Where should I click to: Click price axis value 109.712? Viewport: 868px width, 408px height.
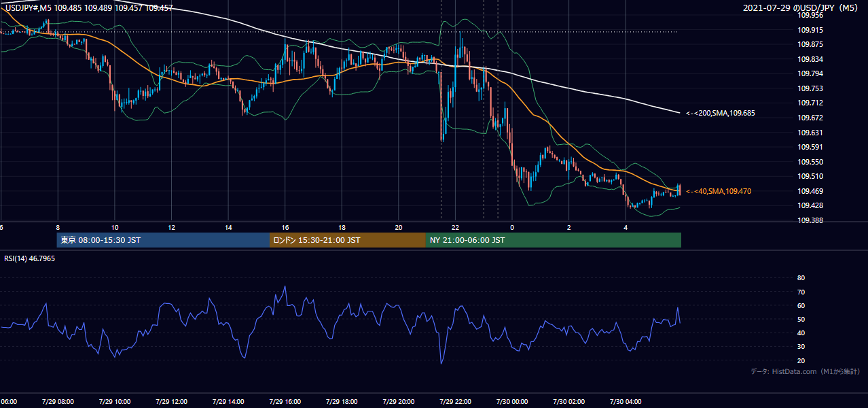click(810, 103)
